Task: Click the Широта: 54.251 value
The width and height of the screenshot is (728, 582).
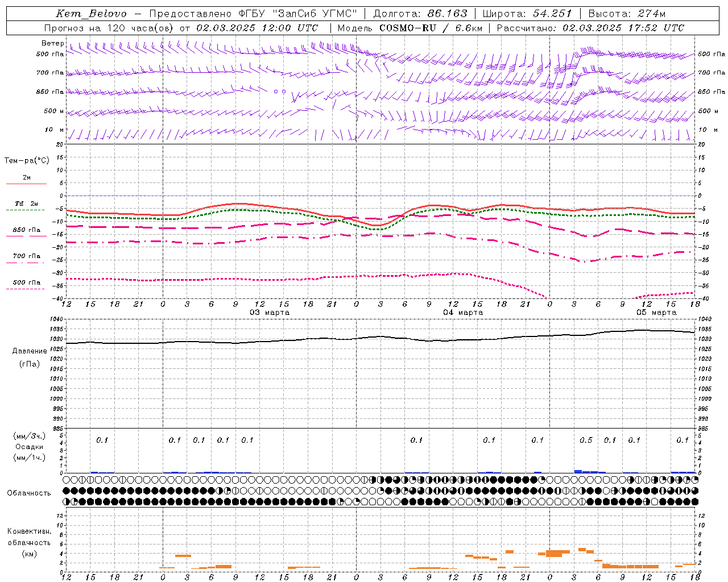Action: [528, 14]
